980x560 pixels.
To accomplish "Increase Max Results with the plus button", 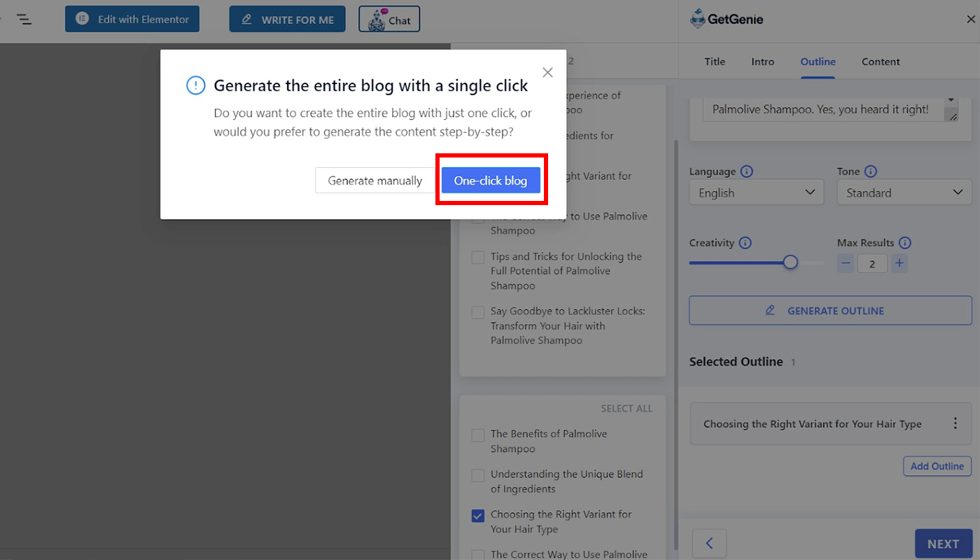I will [x=899, y=264].
